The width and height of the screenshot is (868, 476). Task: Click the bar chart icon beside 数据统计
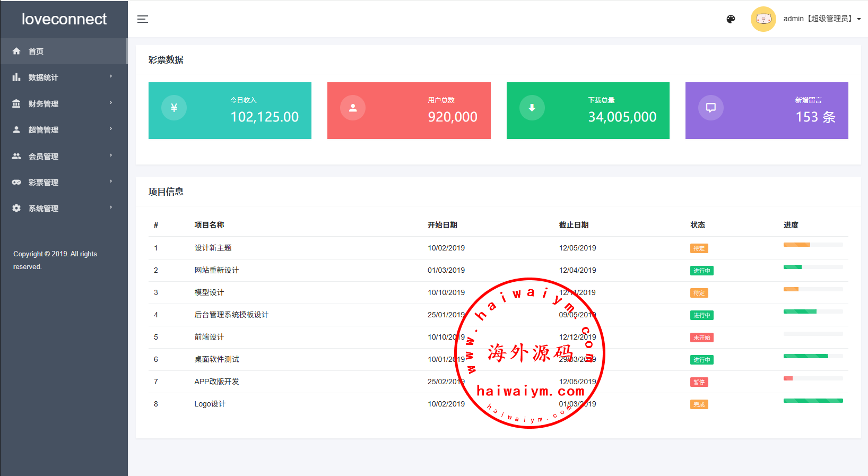coord(16,77)
